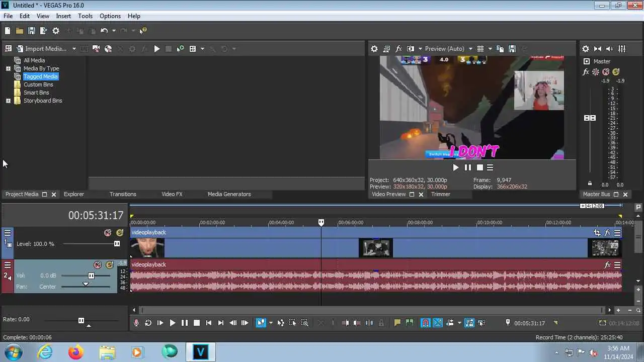Mute audio track 2
Viewport: 644px width, 362px height.
[98, 265]
